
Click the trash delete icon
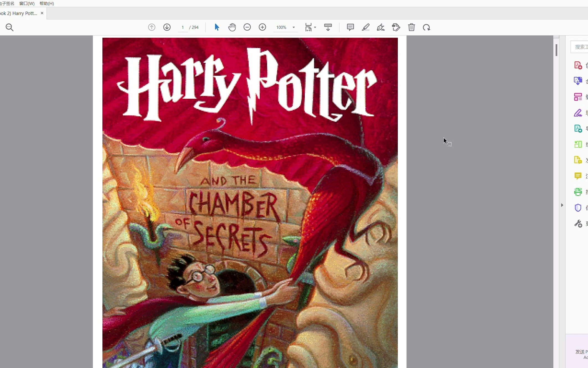[x=411, y=27]
